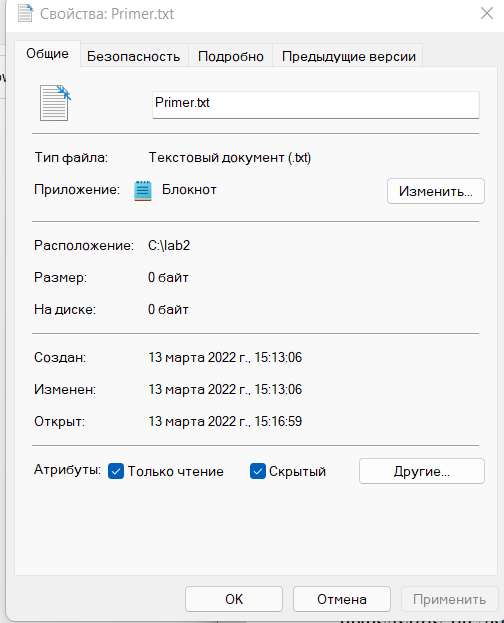Viewport: 504px width, 623px height.
Task: Select the Общие tab
Action: (47, 53)
